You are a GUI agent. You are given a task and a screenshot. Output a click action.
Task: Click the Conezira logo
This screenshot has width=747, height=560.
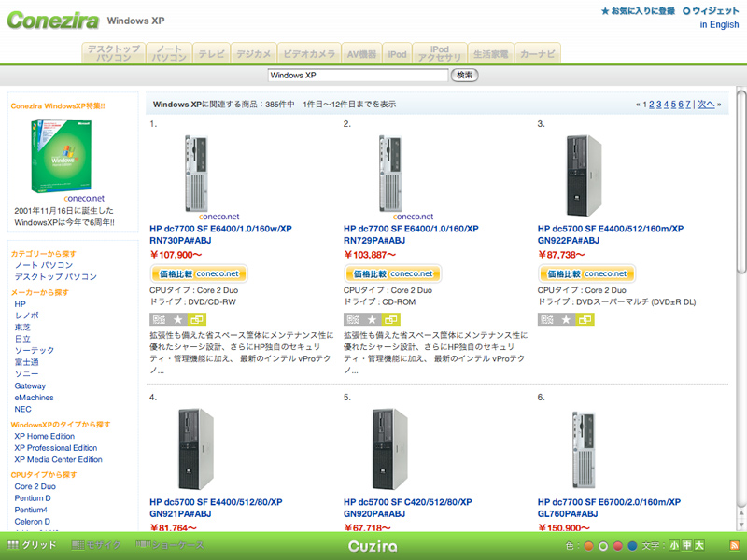click(x=53, y=20)
